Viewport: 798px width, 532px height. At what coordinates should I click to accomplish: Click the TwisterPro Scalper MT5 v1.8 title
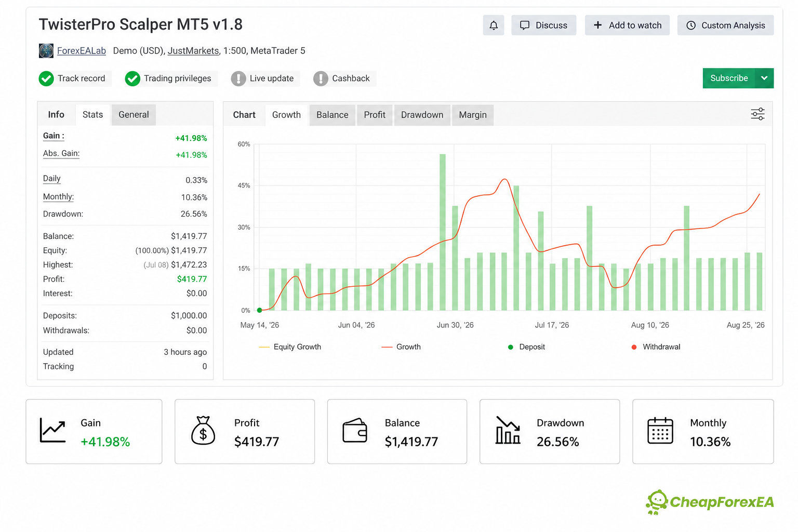click(x=141, y=24)
